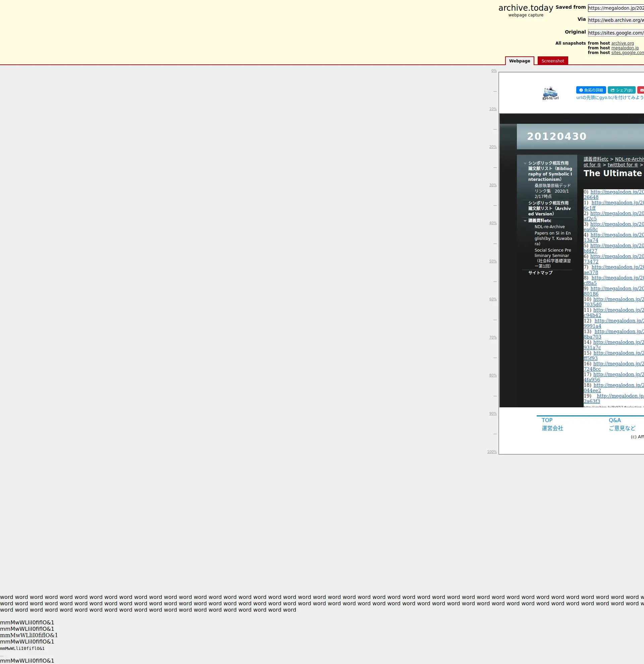The image size is (644, 664).
Task: Click the TOP footer link
Action: 547,420
